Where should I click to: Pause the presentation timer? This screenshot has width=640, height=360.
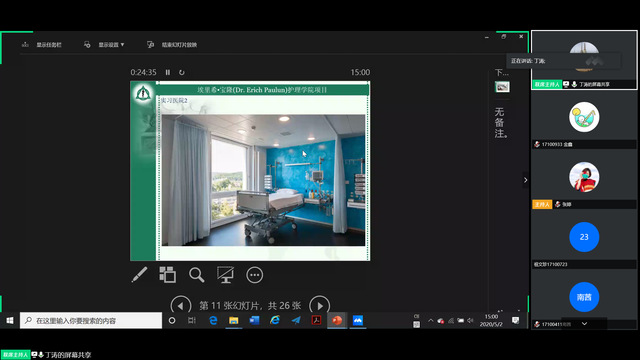tap(168, 72)
